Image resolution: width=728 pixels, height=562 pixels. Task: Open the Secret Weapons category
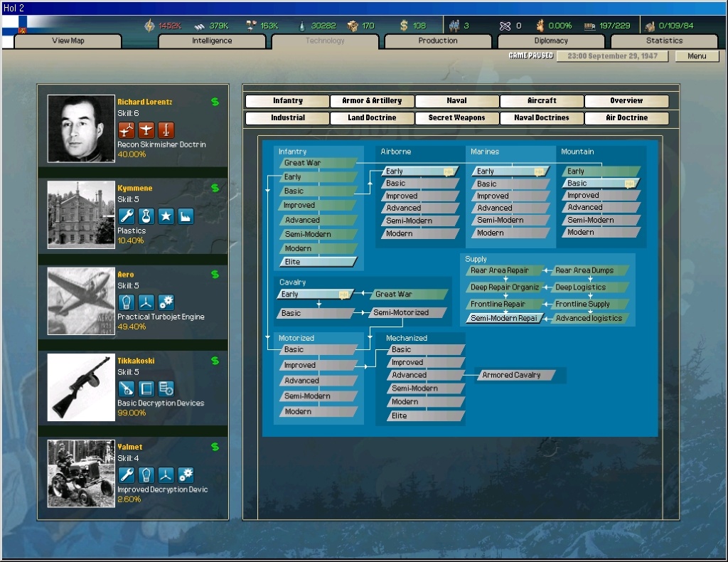point(457,118)
